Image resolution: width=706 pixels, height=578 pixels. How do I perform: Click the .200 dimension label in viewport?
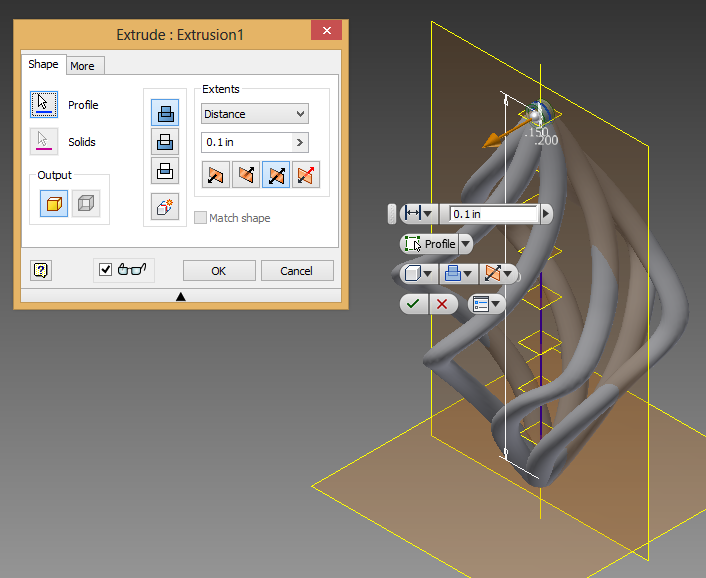pyautogui.click(x=546, y=141)
